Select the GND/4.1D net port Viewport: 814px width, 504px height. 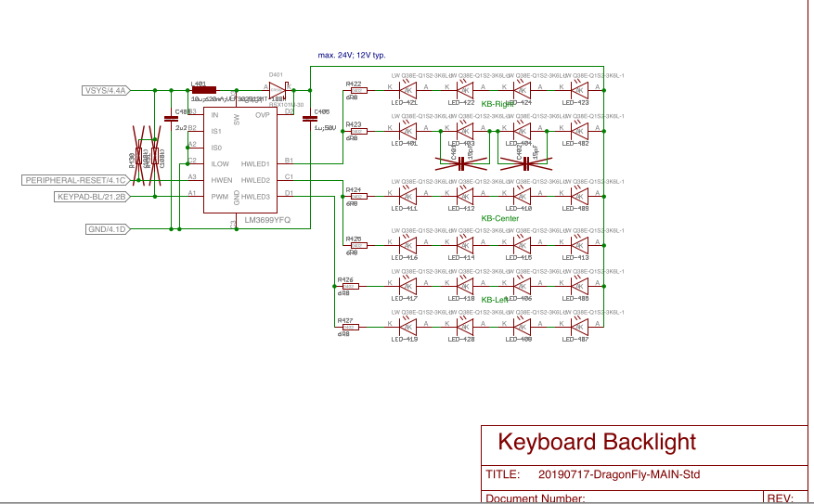(107, 228)
